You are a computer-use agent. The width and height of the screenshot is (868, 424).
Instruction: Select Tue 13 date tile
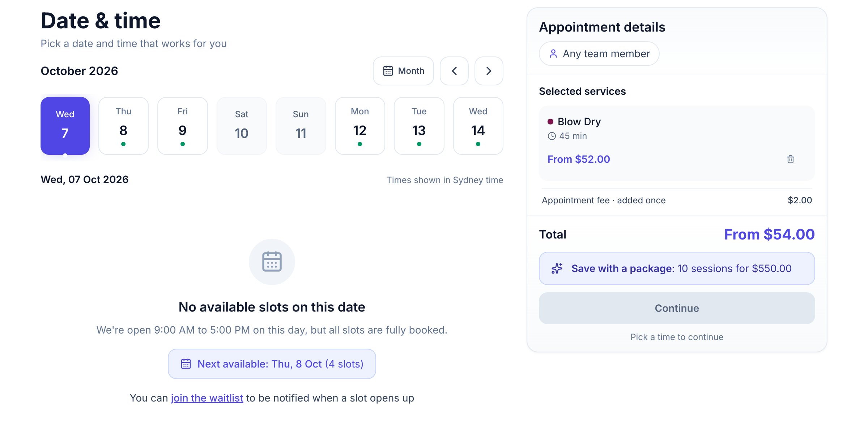(419, 126)
